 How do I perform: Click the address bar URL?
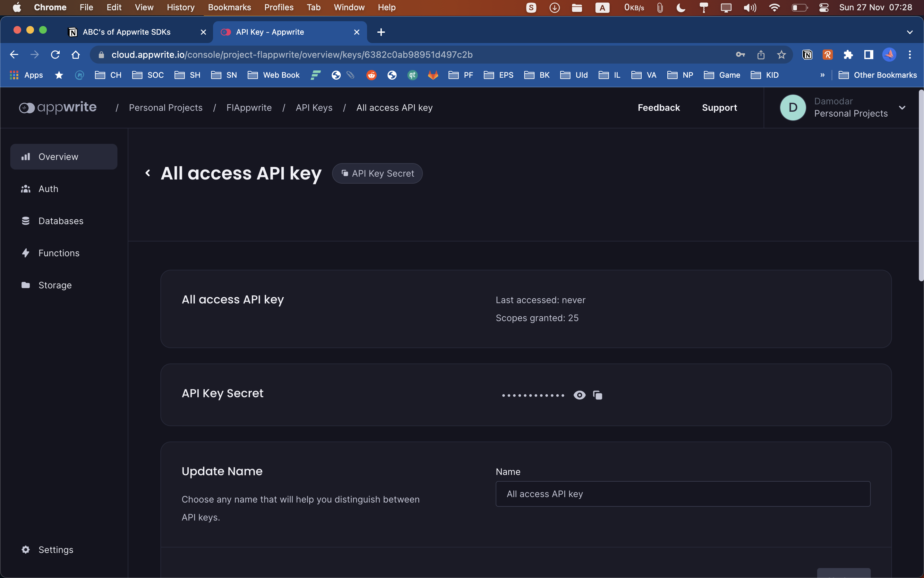click(292, 55)
